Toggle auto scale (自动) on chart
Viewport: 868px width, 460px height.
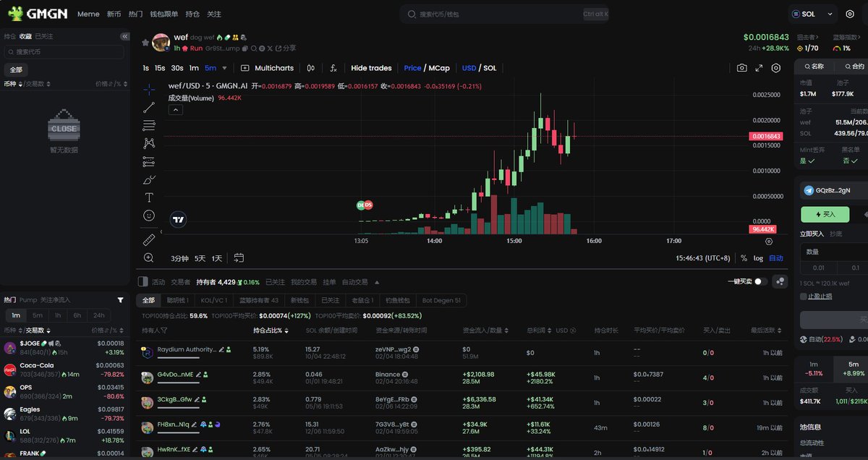point(775,258)
